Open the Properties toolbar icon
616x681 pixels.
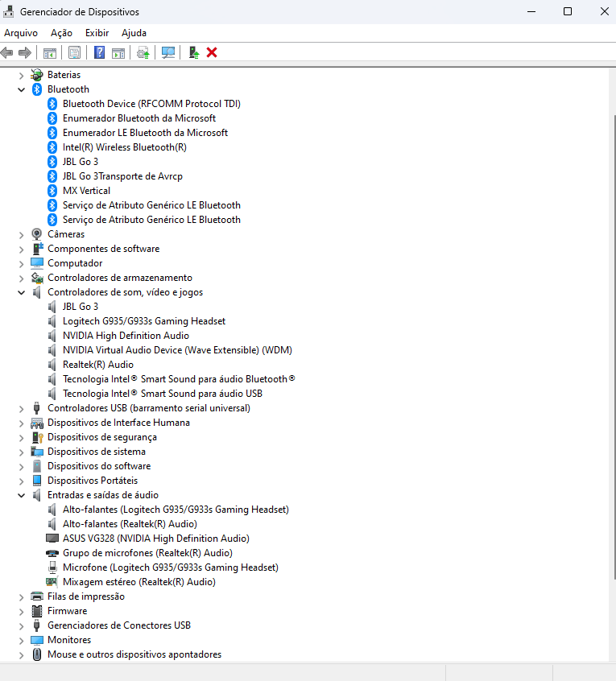[74, 53]
